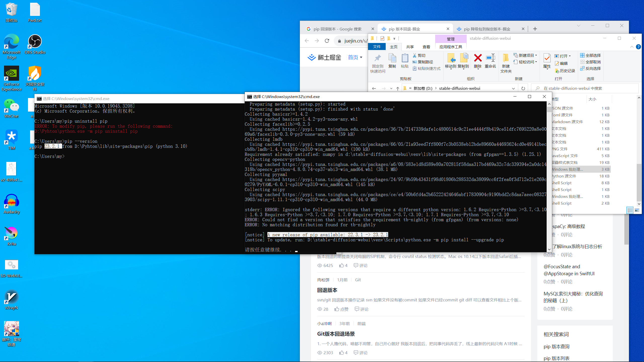Switch Explorer to details view
Image resolution: width=644 pixels, height=362 pixels.
click(x=630, y=210)
